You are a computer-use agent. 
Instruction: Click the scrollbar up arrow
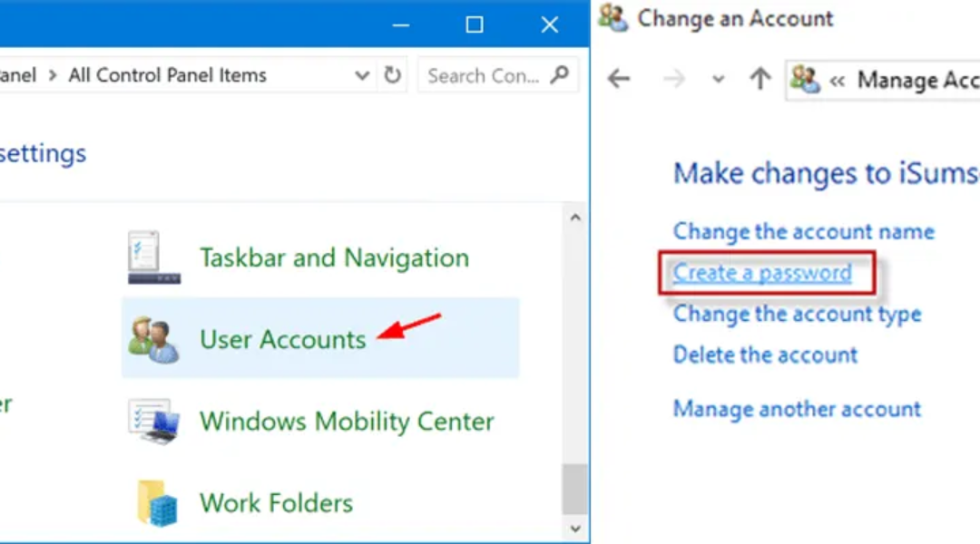(574, 218)
